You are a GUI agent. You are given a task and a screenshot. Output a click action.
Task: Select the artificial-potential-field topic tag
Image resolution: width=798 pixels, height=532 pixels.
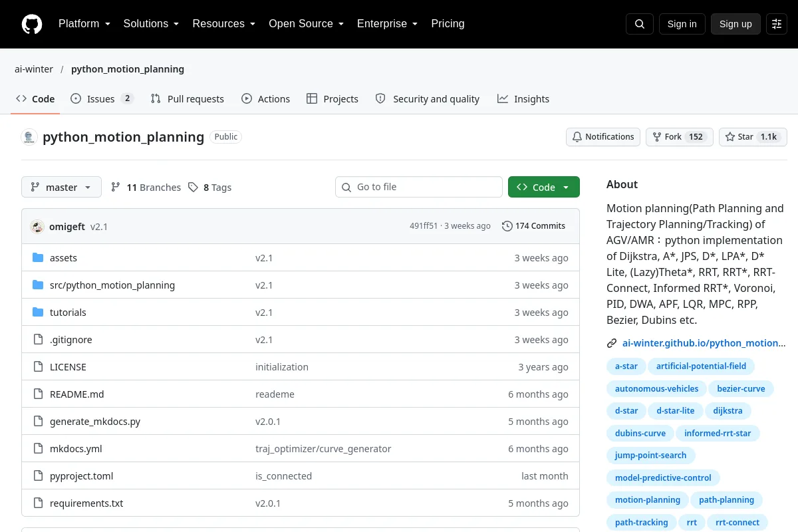coord(701,366)
